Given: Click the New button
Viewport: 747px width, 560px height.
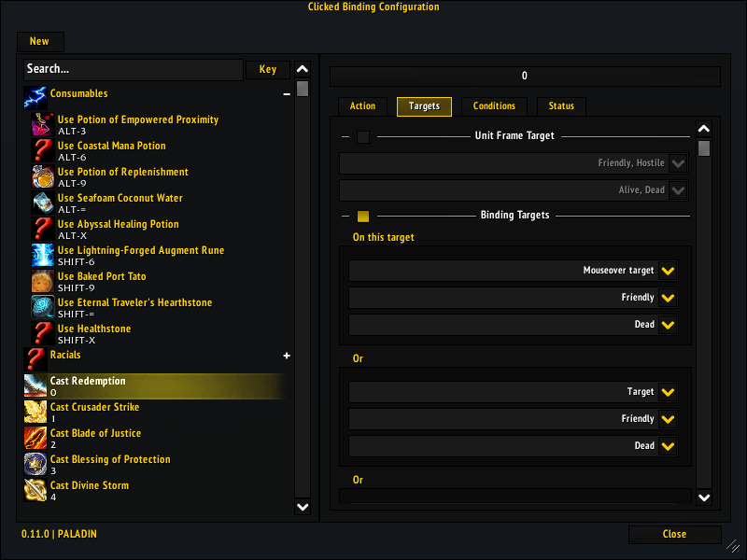Looking at the screenshot, I should pyautogui.click(x=39, y=42).
